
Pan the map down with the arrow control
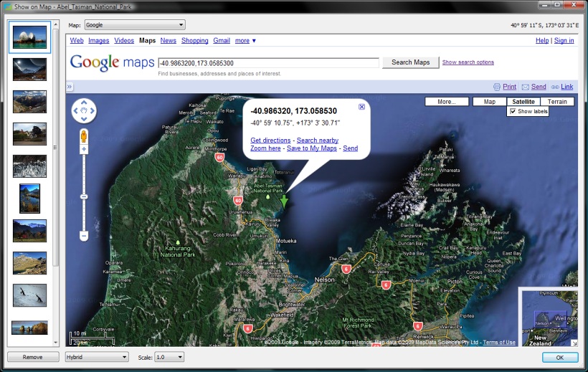[84, 119]
